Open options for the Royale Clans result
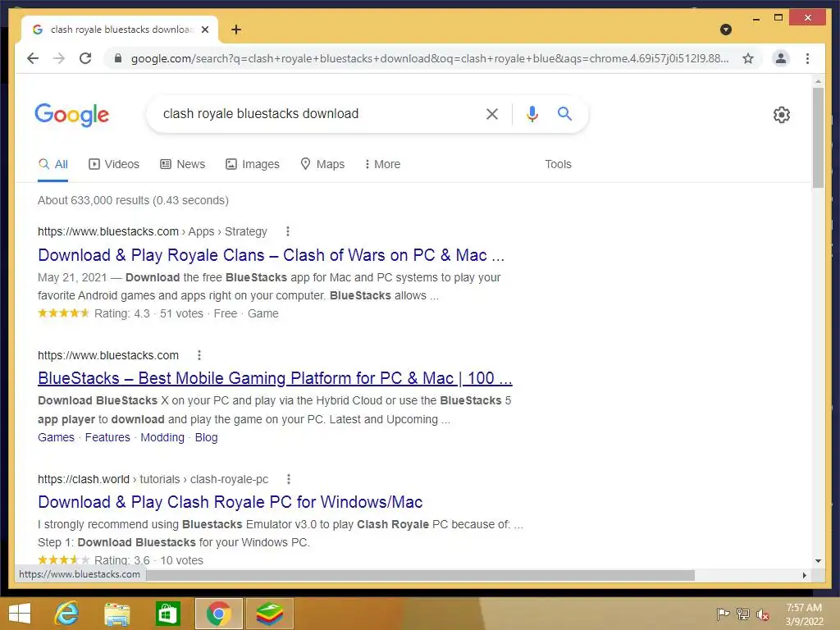This screenshot has width=840, height=630. click(288, 231)
